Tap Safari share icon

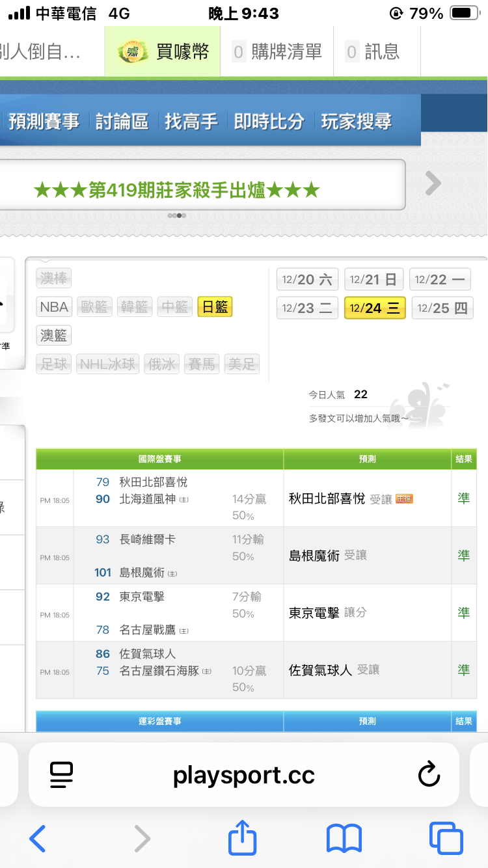coord(242,838)
